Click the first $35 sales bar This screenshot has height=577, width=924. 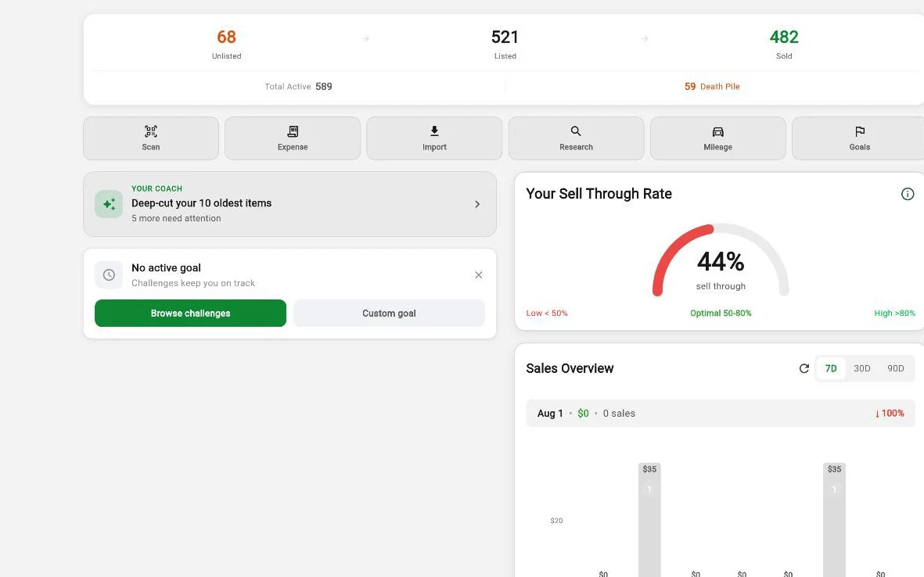649,519
